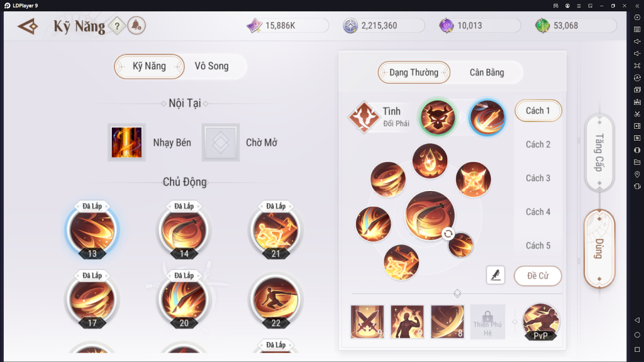Screen dimensions: 644x362
Task: Select the level 13 active skill
Action: [92, 230]
